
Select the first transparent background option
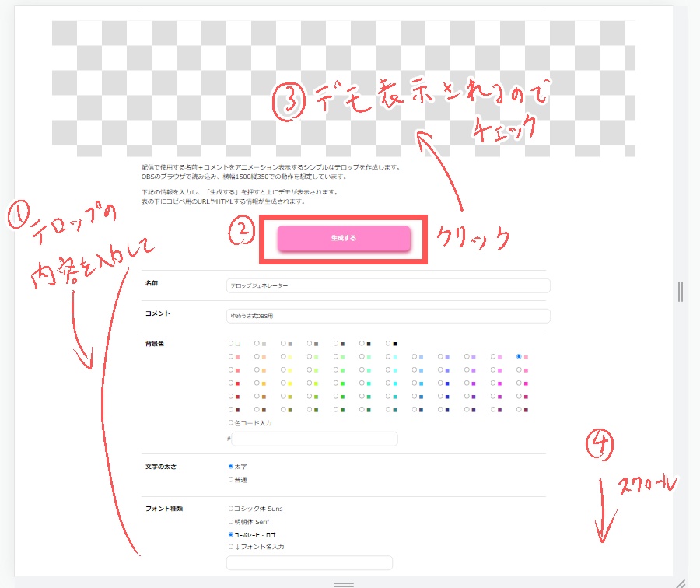pyautogui.click(x=229, y=342)
